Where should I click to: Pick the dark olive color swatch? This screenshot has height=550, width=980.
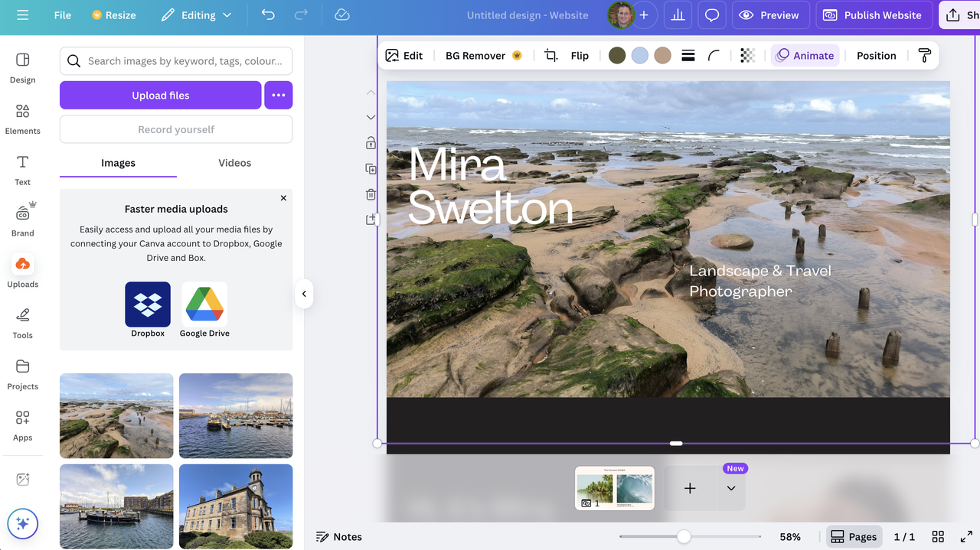tap(617, 55)
